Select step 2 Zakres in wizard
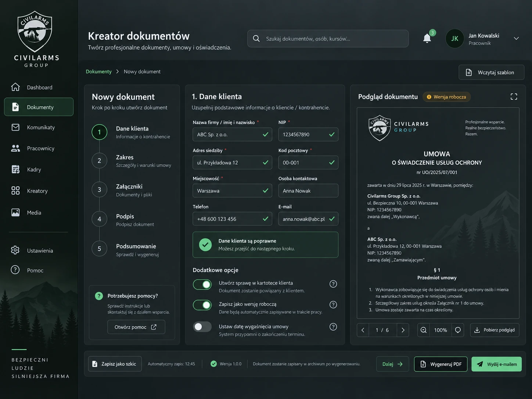 [x=132, y=161]
